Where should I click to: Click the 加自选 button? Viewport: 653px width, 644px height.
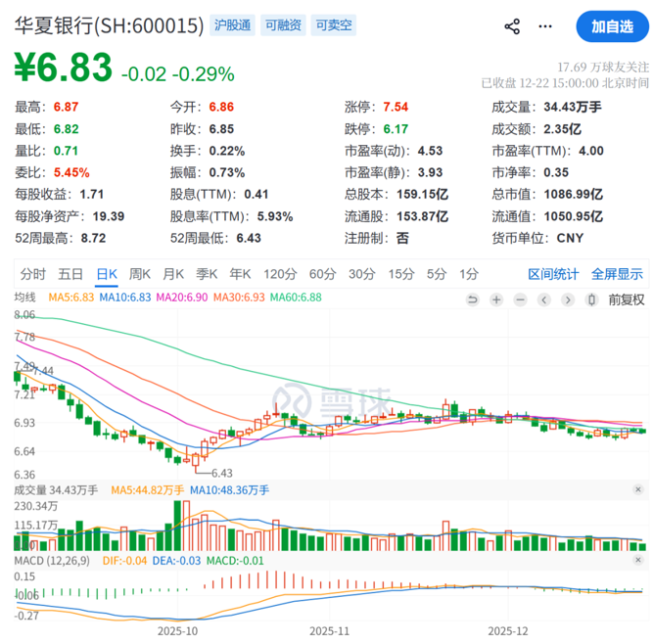pos(612,26)
